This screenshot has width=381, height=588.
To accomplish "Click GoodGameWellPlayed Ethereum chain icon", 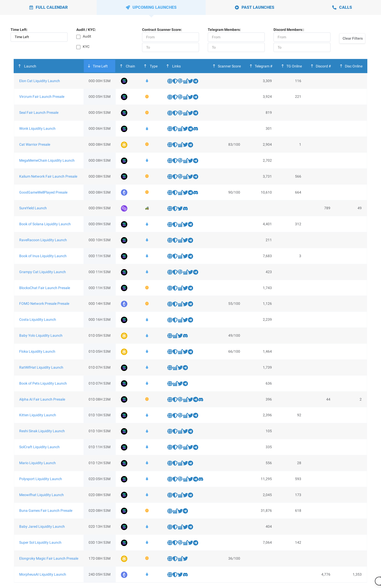I will 124,192.
